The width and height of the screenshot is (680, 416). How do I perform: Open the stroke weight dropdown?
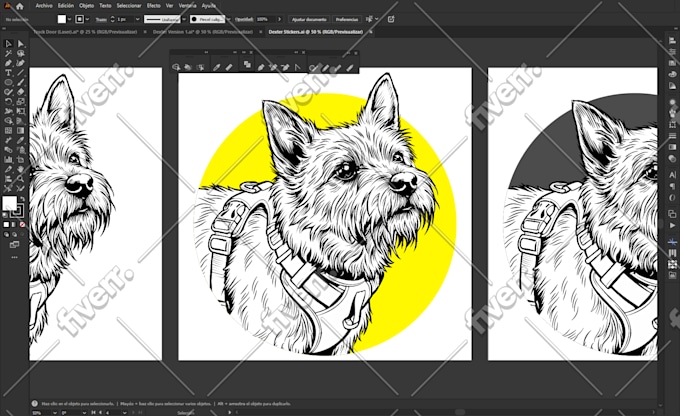click(137, 19)
